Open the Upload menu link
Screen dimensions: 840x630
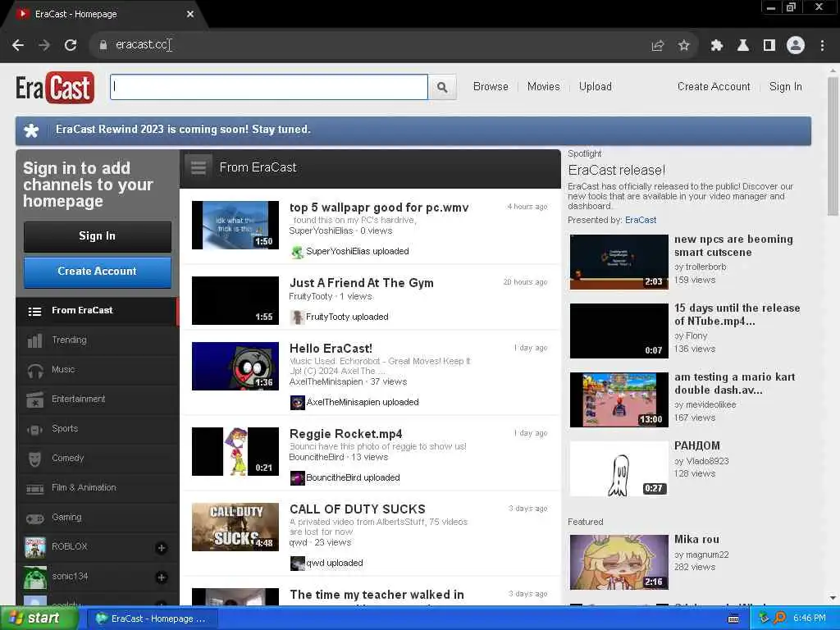[596, 87]
